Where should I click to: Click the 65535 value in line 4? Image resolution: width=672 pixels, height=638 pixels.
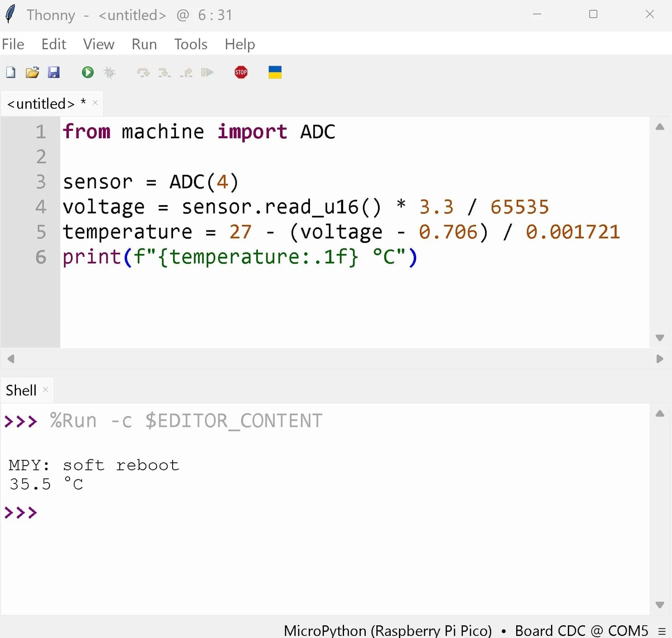coord(520,207)
